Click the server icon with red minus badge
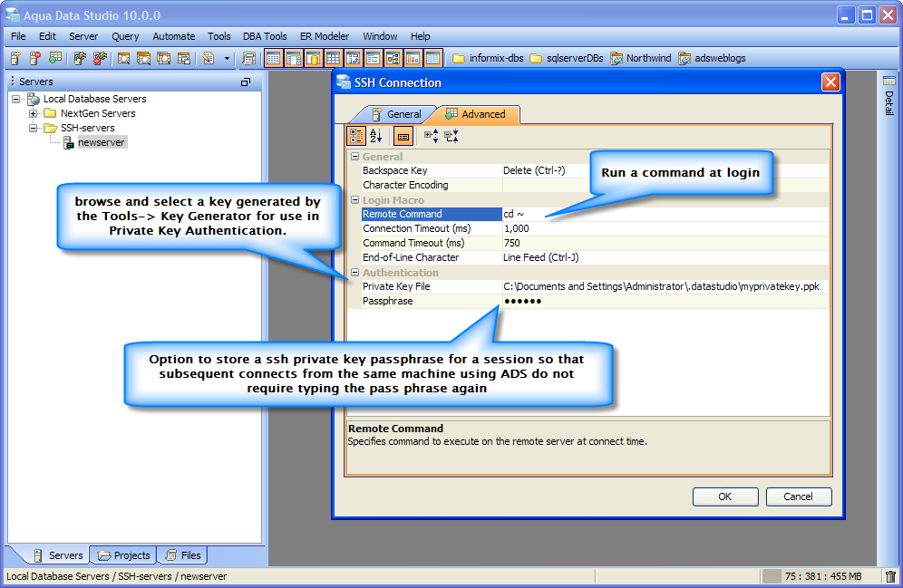Screen dimensions: 903x588 click(35, 58)
